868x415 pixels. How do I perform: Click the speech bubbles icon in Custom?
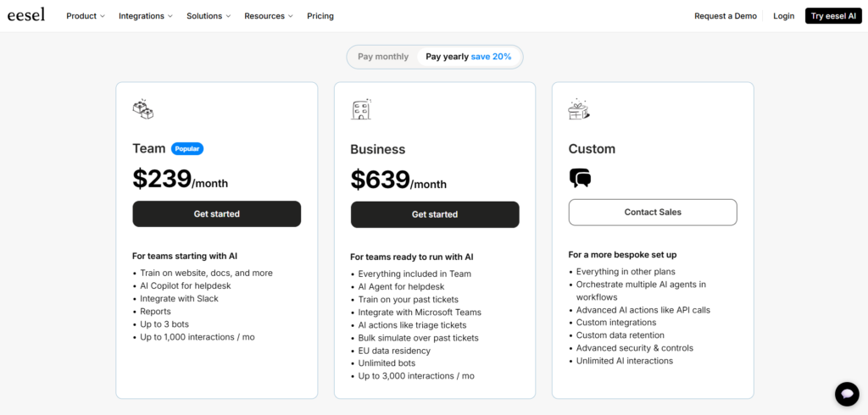[580, 178]
